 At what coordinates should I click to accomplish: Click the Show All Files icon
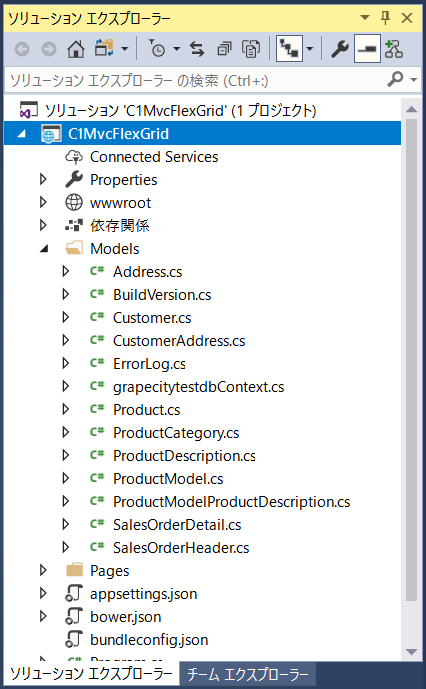[x=251, y=48]
